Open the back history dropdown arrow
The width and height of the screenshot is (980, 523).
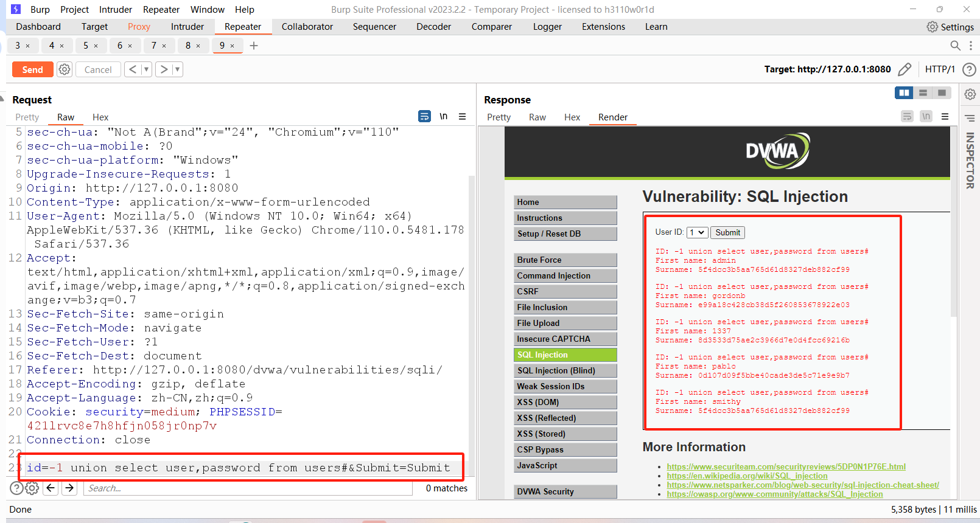[x=146, y=69]
